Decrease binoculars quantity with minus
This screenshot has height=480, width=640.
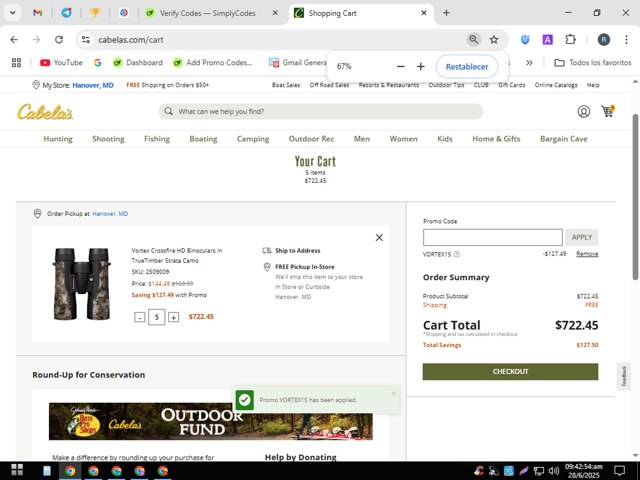coord(140,317)
